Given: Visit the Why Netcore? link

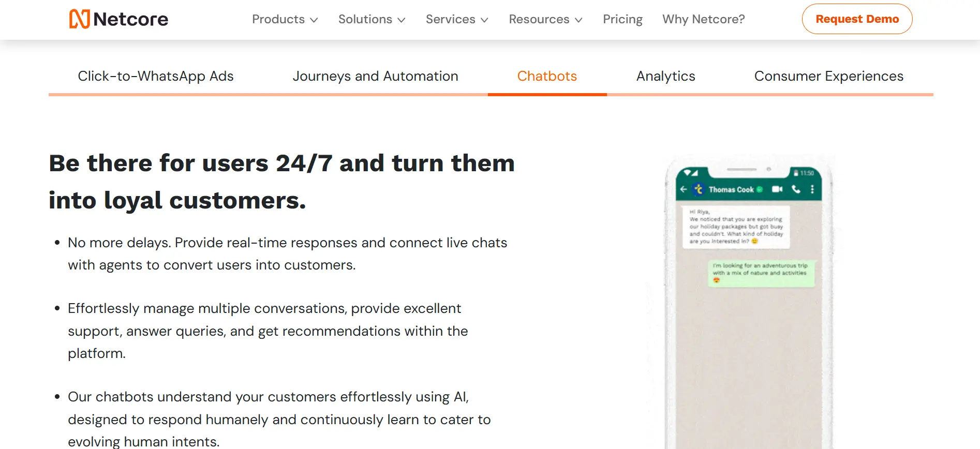Looking at the screenshot, I should point(703,19).
